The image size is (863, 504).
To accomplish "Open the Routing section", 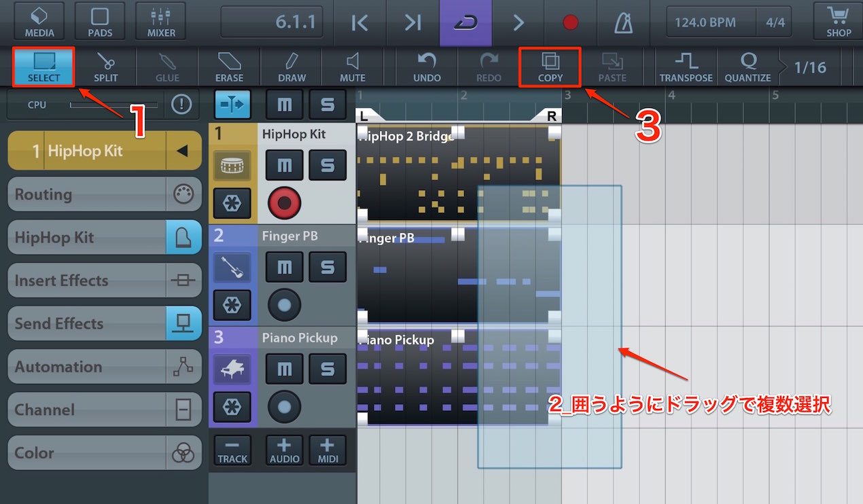I will (x=105, y=194).
